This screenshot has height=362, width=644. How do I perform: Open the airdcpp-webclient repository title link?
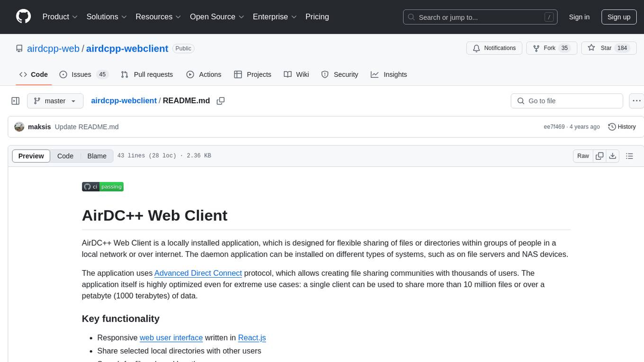(x=127, y=48)
